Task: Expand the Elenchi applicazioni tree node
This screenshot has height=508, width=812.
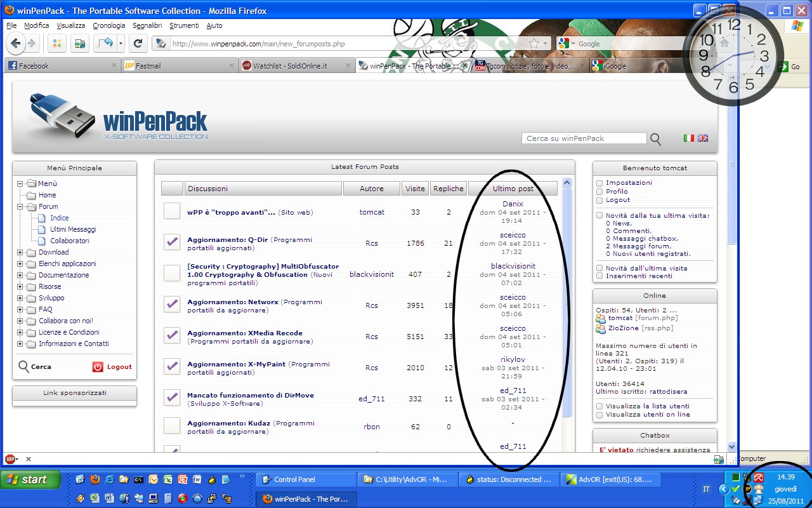Action: (x=20, y=264)
